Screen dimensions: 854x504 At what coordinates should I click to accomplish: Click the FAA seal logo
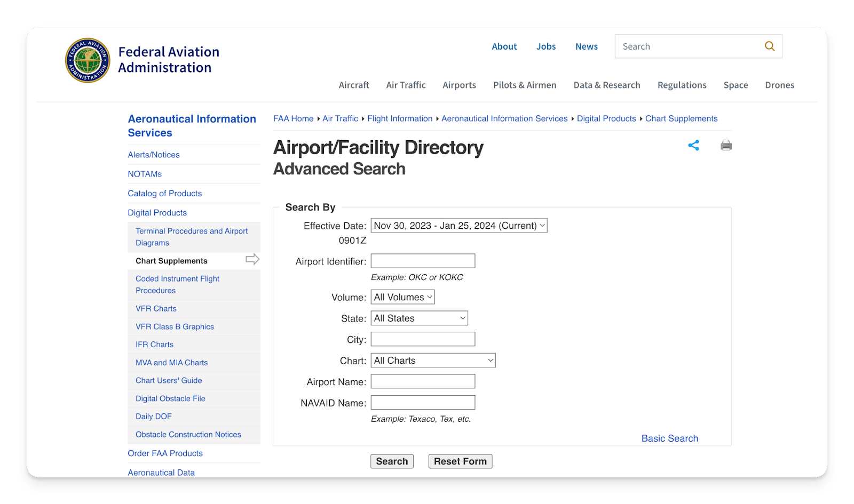coord(88,60)
